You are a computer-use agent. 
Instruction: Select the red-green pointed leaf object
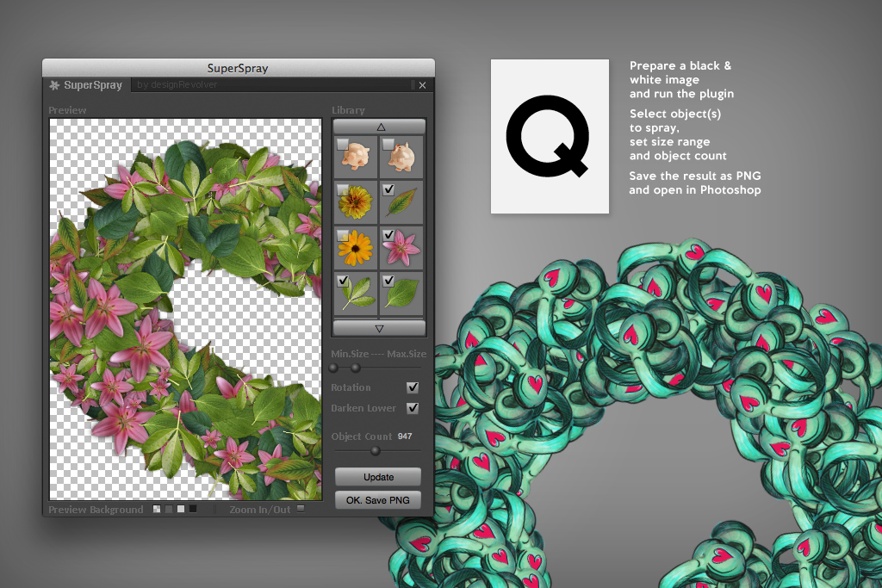[401, 203]
